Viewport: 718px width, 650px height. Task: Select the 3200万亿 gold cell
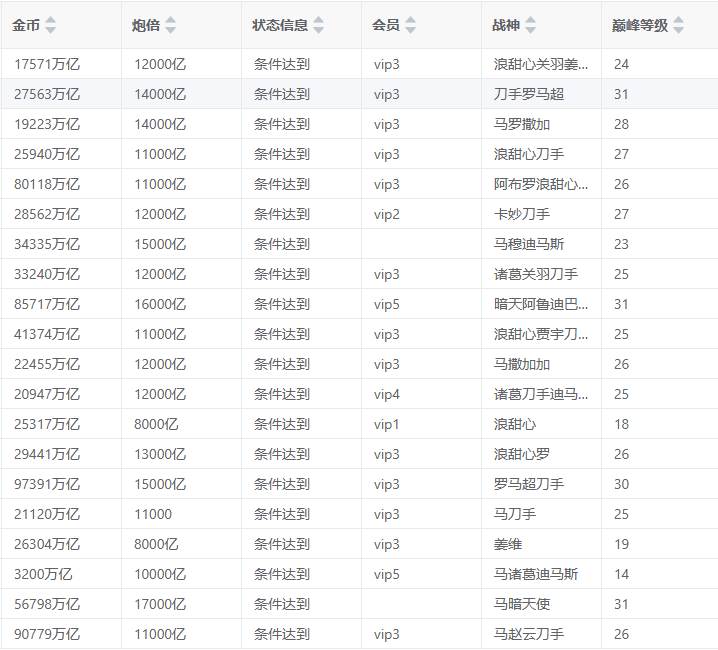(43, 574)
